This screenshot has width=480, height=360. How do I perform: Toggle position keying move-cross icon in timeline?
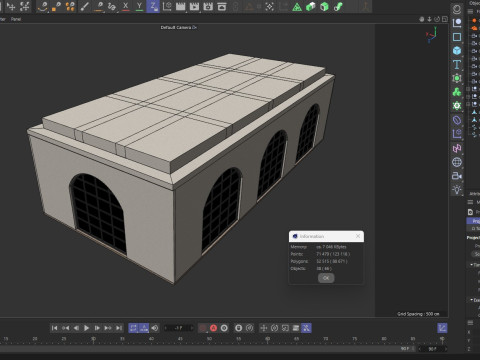click(264, 328)
